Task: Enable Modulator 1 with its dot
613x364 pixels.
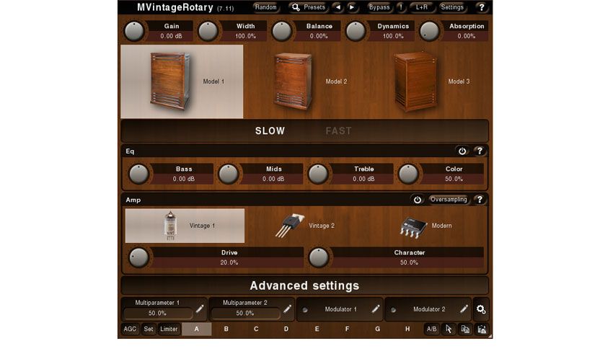Action: [x=305, y=310]
